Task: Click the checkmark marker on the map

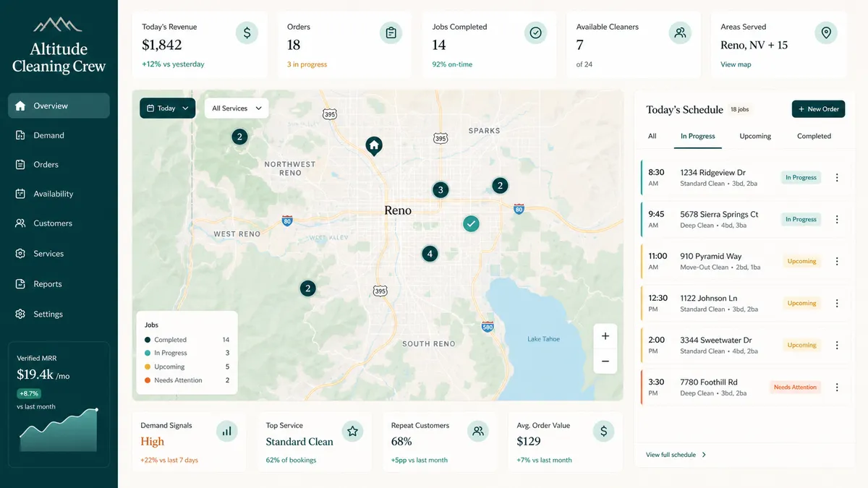Action: [x=471, y=224]
